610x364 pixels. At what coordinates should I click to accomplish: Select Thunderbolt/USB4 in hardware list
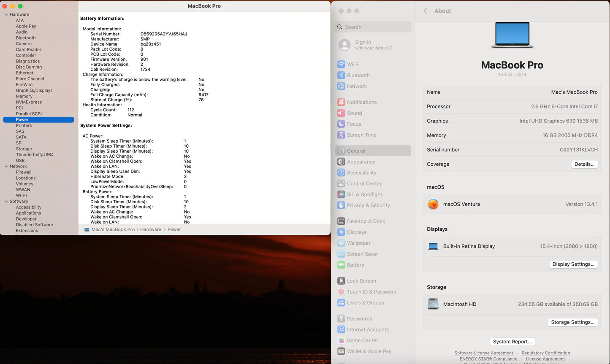coord(35,155)
